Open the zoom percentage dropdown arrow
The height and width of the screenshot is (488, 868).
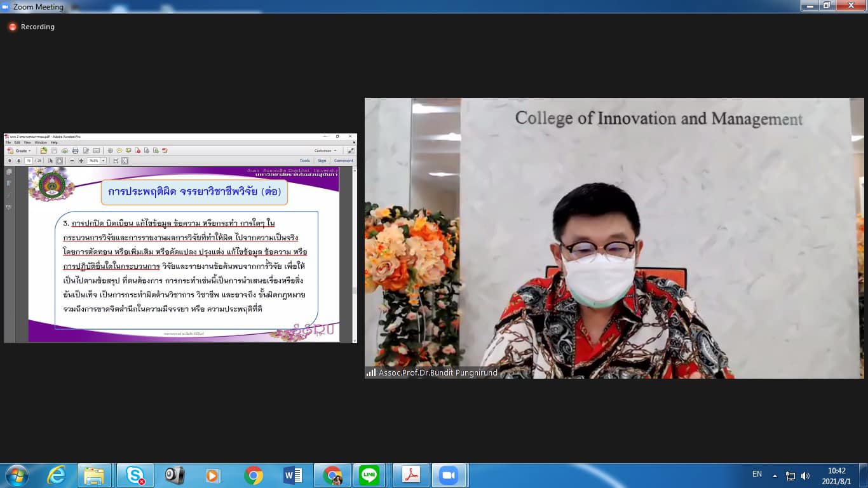click(x=103, y=161)
